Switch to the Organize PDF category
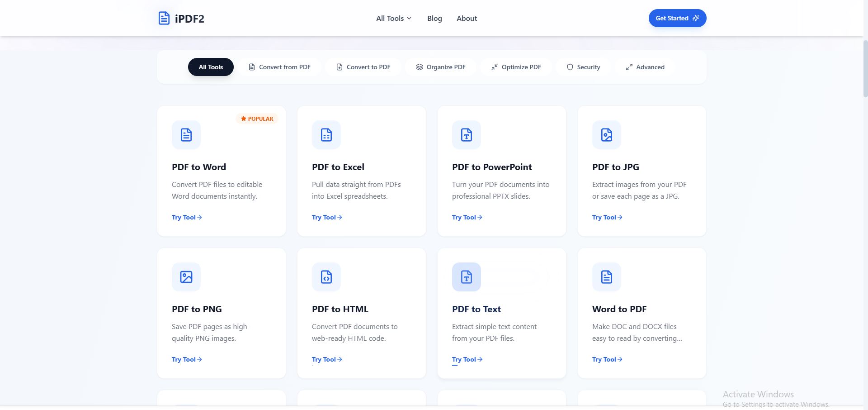Screen dimensions: 868x410 [440, 67]
